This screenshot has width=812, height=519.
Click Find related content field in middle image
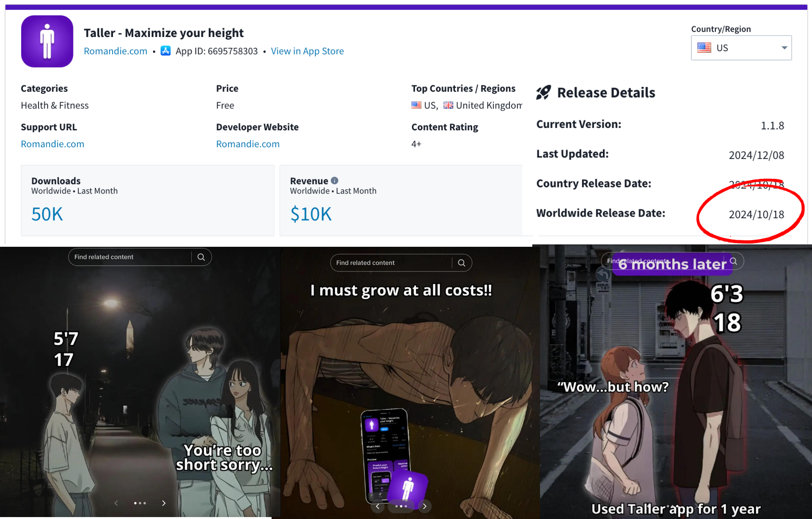coord(392,263)
